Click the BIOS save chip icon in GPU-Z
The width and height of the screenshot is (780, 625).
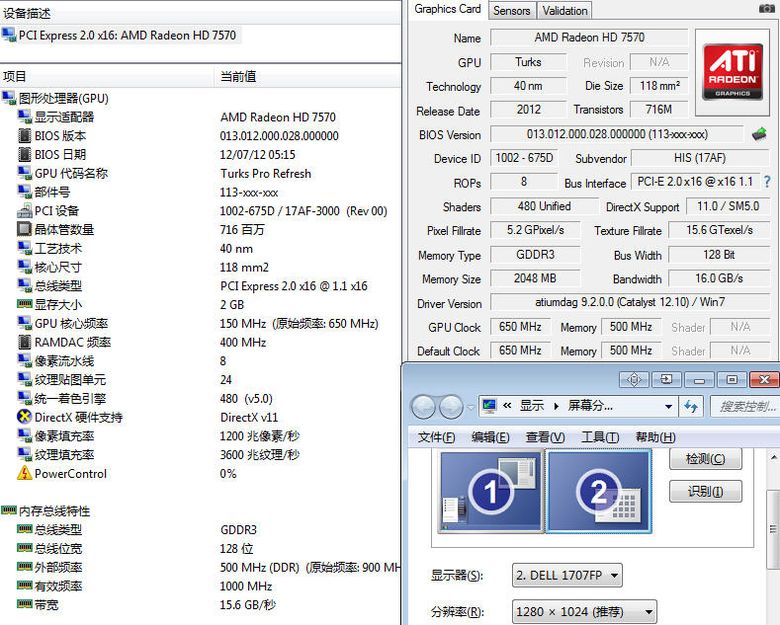(x=759, y=133)
